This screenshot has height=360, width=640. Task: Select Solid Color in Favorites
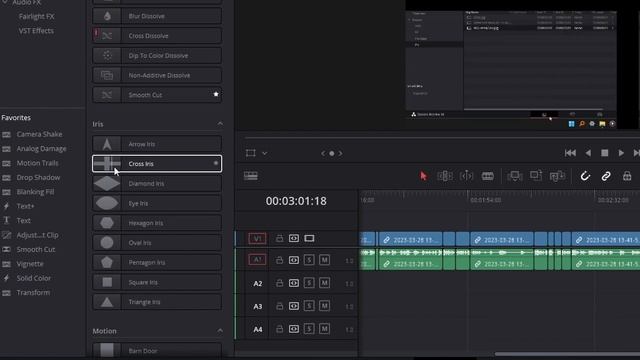pyautogui.click(x=33, y=278)
